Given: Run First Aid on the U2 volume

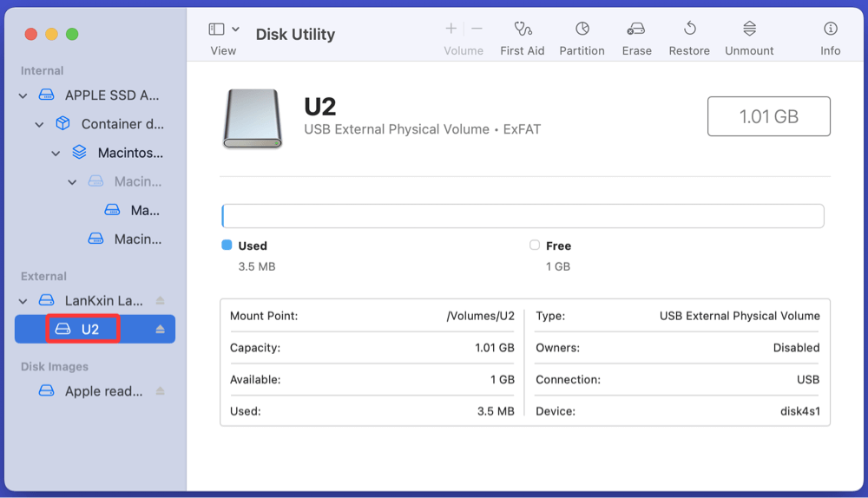Looking at the screenshot, I should tap(522, 29).
